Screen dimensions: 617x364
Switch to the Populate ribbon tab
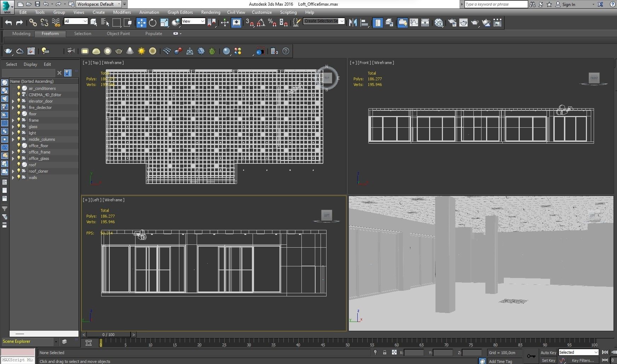pyautogui.click(x=154, y=34)
